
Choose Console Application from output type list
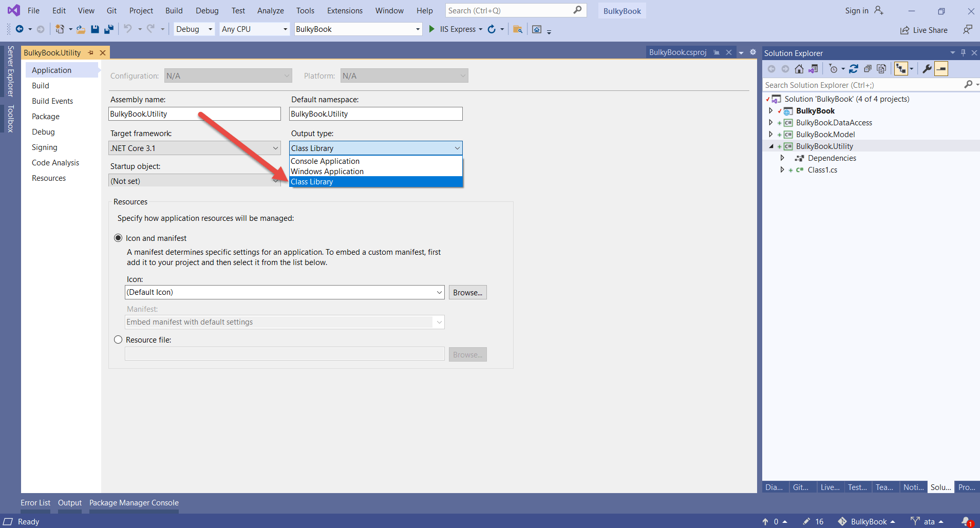[376, 161]
